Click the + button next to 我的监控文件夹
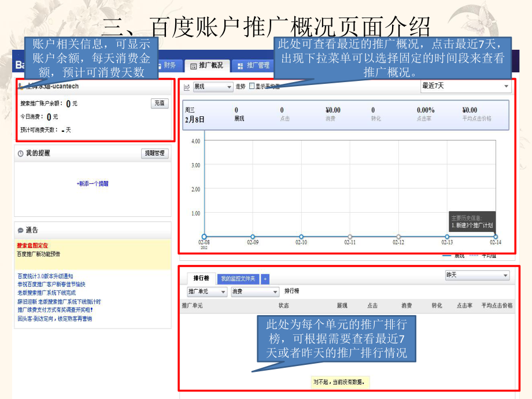 [264, 278]
